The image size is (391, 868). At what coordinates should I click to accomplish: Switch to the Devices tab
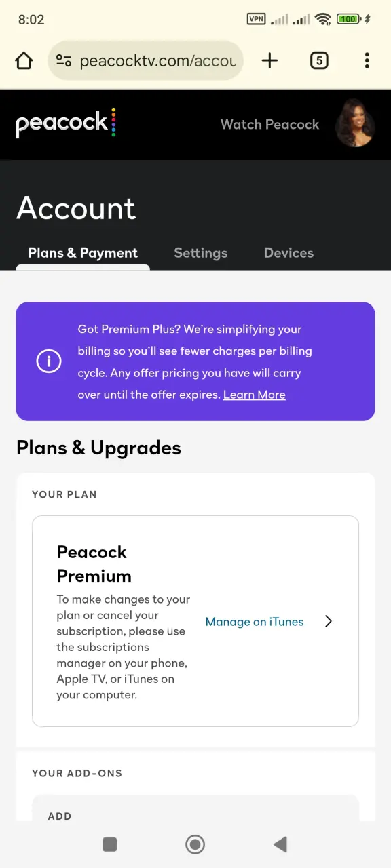pos(288,253)
